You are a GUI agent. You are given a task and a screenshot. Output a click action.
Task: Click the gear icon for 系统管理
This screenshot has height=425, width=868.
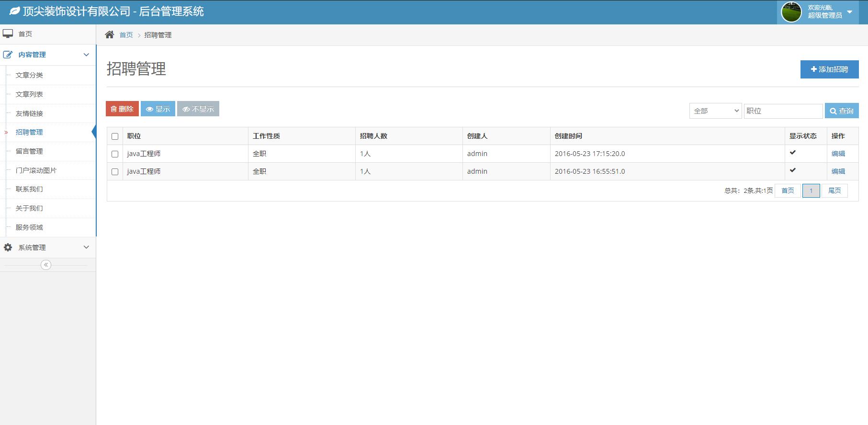point(8,247)
